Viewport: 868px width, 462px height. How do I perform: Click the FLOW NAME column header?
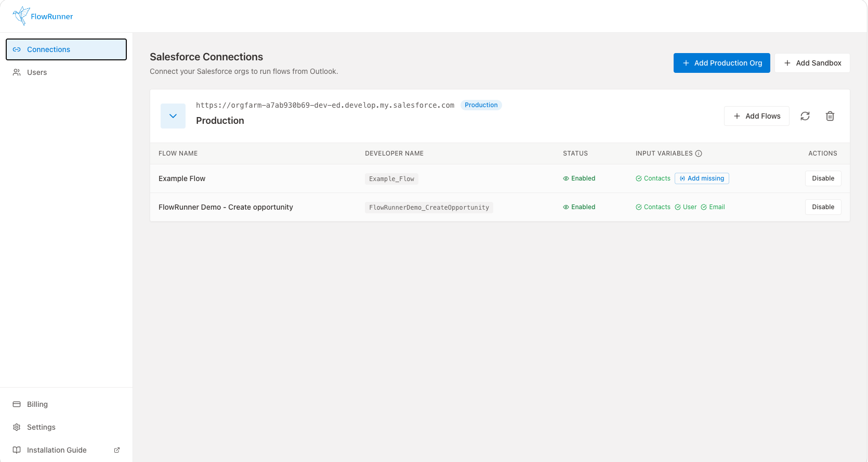tap(178, 153)
